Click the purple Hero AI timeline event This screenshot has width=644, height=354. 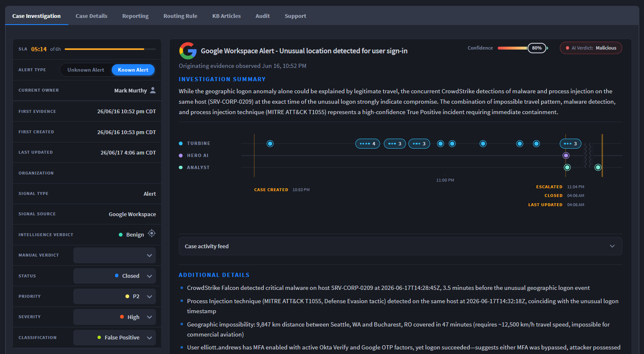click(566, 155)
